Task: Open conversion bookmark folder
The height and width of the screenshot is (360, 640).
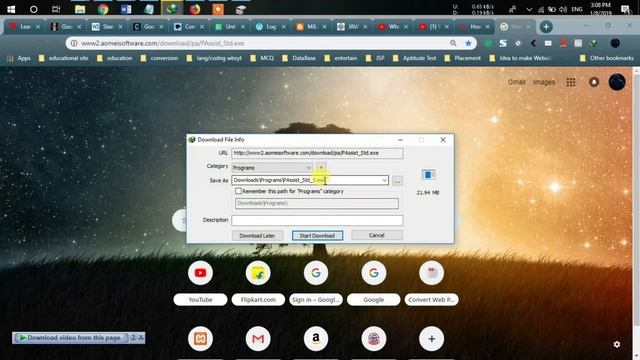Action: 159,58
